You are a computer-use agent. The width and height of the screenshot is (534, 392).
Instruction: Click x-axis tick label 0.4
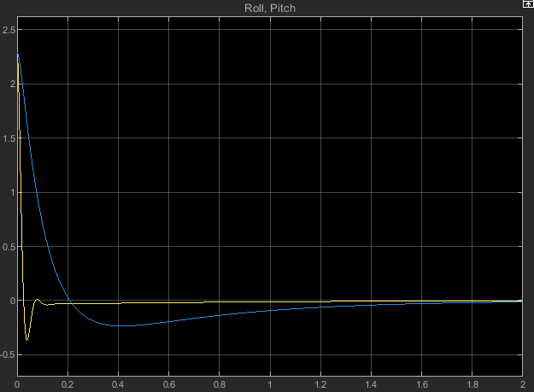coord(118,385)
